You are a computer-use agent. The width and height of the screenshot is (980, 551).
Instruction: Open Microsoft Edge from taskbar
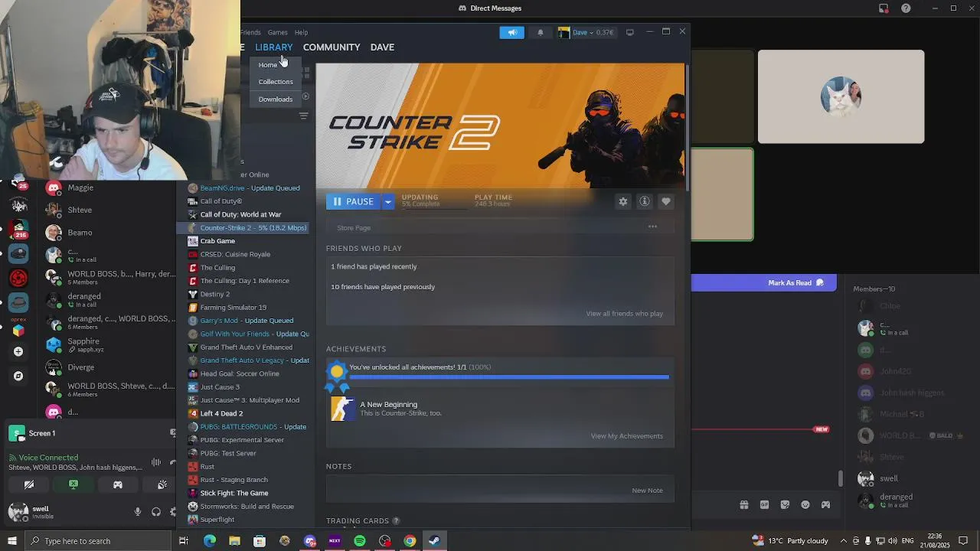click(209, 541)
